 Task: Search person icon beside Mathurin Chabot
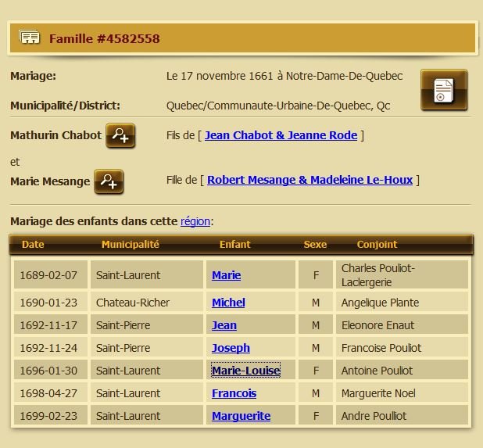click(120, 135)
